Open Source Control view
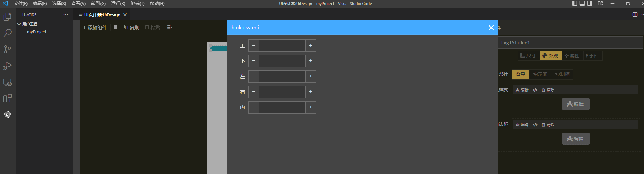Screen dimensions: 644x174 tap(7, 49)
